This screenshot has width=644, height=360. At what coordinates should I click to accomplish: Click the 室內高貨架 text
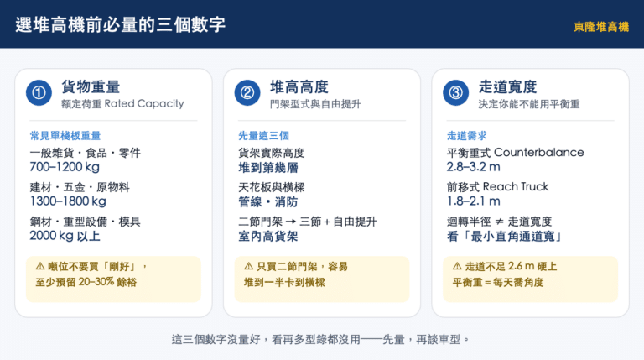[x=267, y=237]
